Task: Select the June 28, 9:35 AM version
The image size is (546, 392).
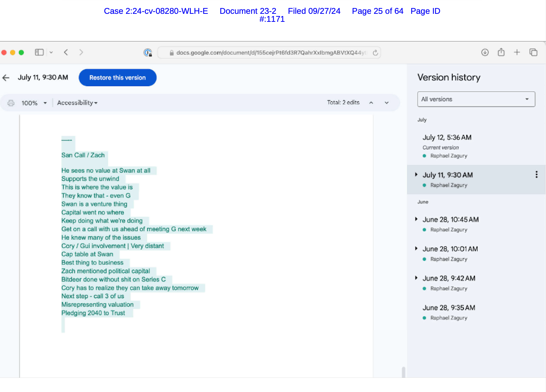Action: [x=476, y=312]
